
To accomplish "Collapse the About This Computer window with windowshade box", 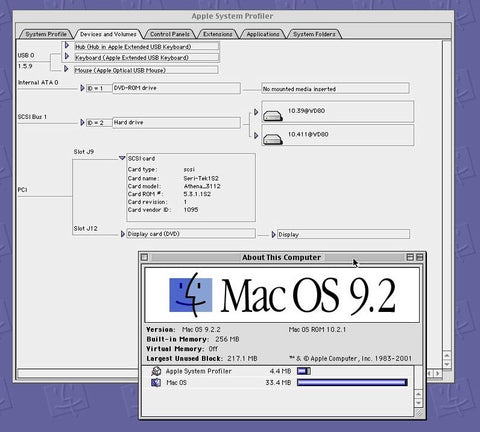I will [x=419, y=257].
